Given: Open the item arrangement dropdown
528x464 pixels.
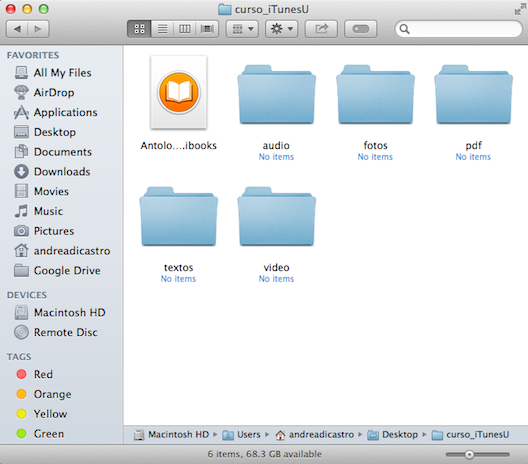Looking at the screenshot, I should point(242,29).
